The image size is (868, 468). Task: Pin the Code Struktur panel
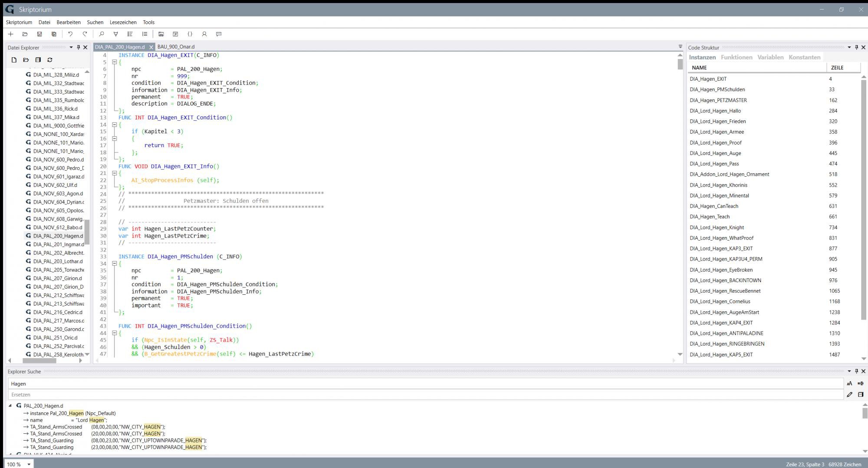tap(856, 47)
